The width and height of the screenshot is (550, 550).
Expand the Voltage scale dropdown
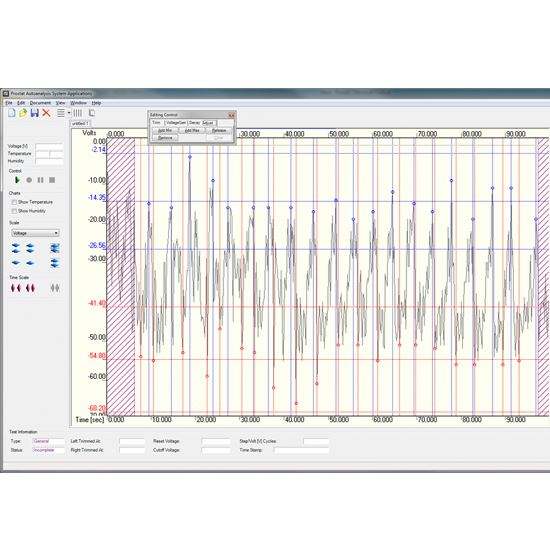pyautogui.click(x=35, y=233)
